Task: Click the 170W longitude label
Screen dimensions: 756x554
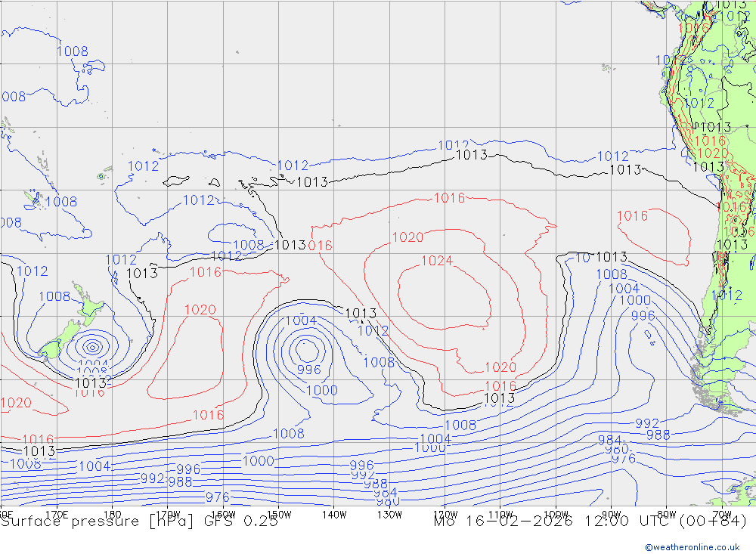Action: click(168, 515)
